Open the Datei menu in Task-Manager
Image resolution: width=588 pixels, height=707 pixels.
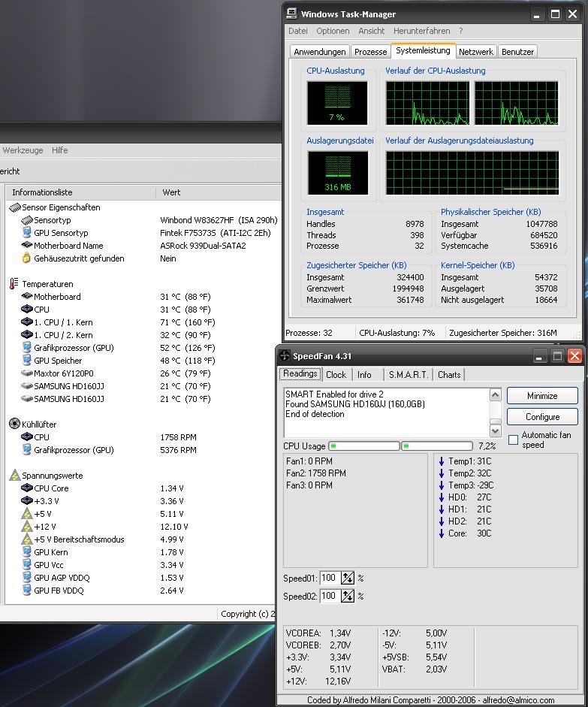tap(298, 31)
